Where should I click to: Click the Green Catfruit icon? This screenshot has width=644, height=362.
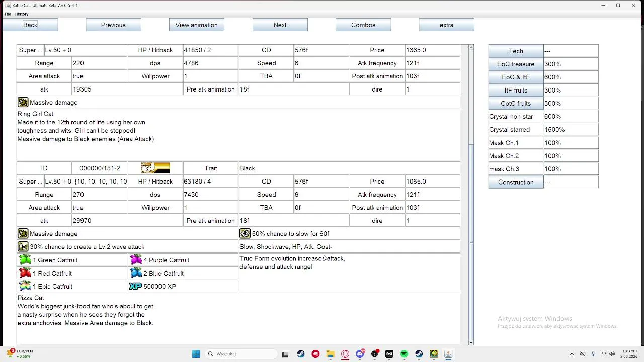pos(25,260)
